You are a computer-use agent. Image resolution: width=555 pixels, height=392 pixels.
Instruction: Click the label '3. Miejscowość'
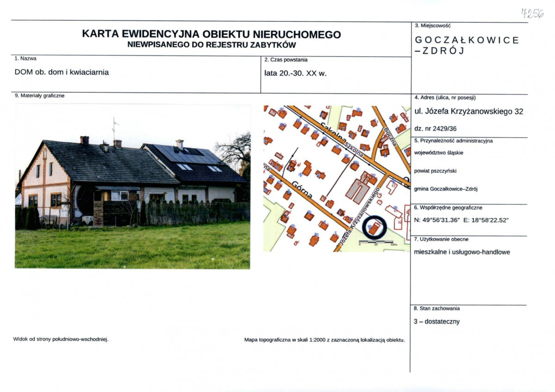432,25
